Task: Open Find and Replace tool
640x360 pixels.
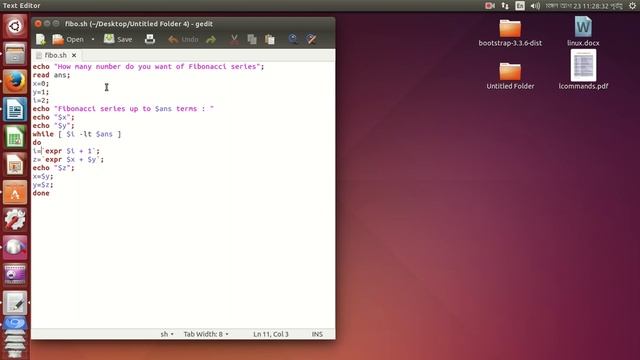Action: [311, 39]
